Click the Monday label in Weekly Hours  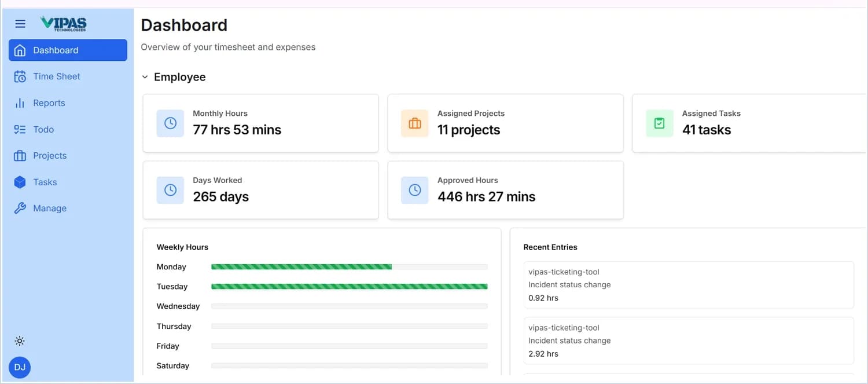171,267
